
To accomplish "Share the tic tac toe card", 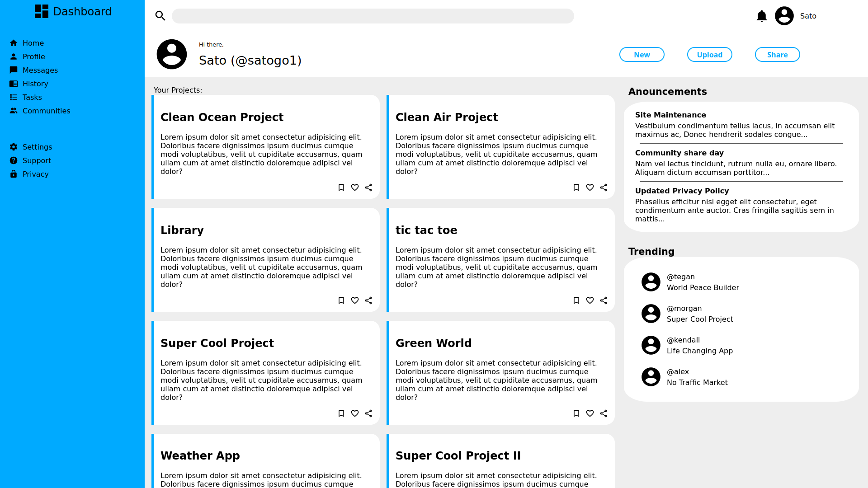I will pyautogui.click(x=604, y=300).
